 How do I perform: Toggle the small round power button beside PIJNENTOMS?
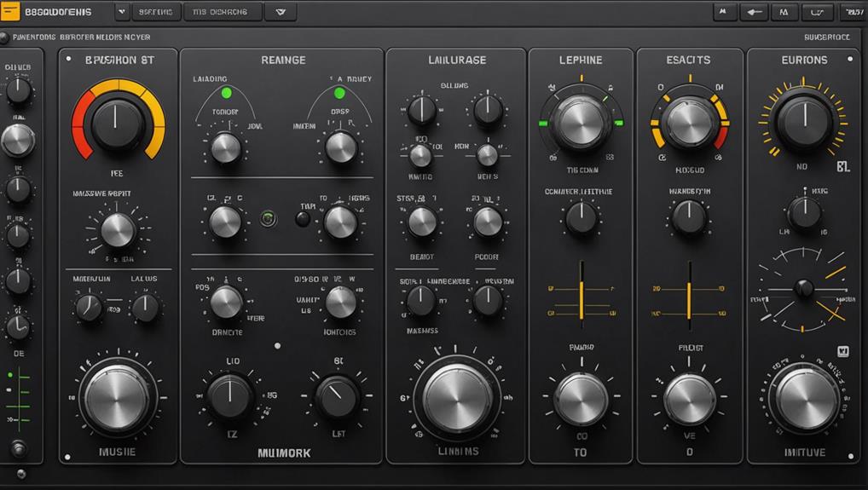[4, 37]
